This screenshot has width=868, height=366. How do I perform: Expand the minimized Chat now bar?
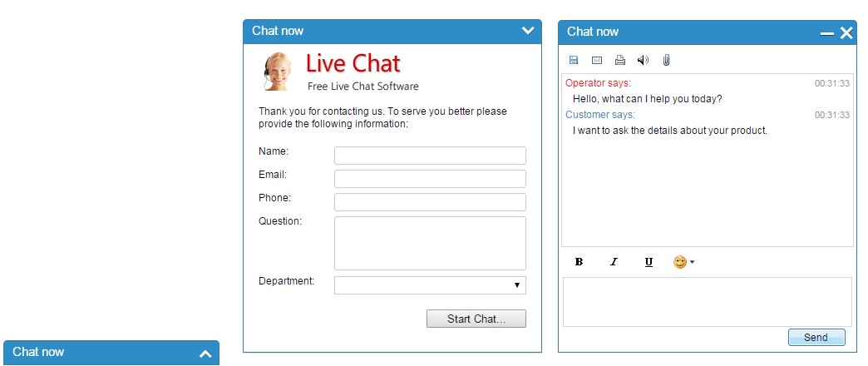click(205, 354)
